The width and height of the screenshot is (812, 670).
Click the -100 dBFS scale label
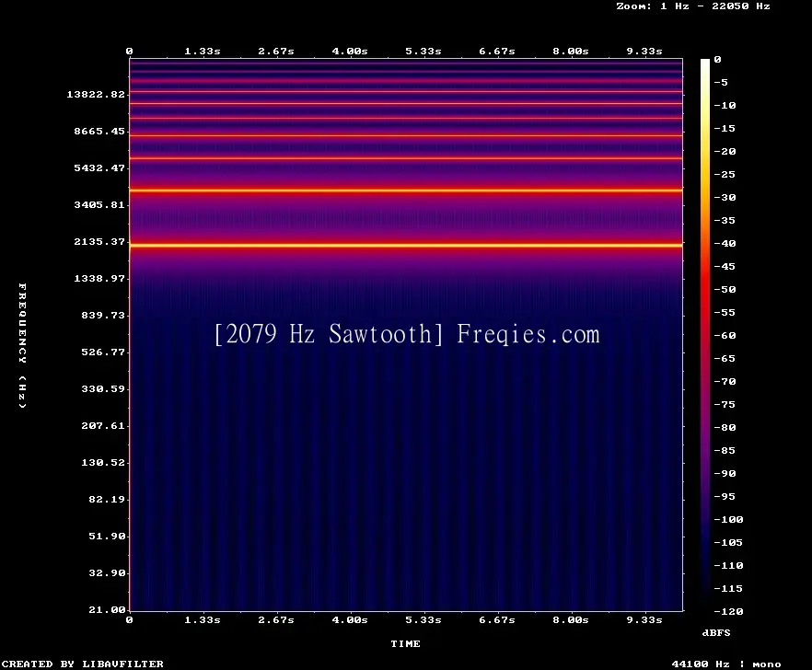click(x=728, y=519)
